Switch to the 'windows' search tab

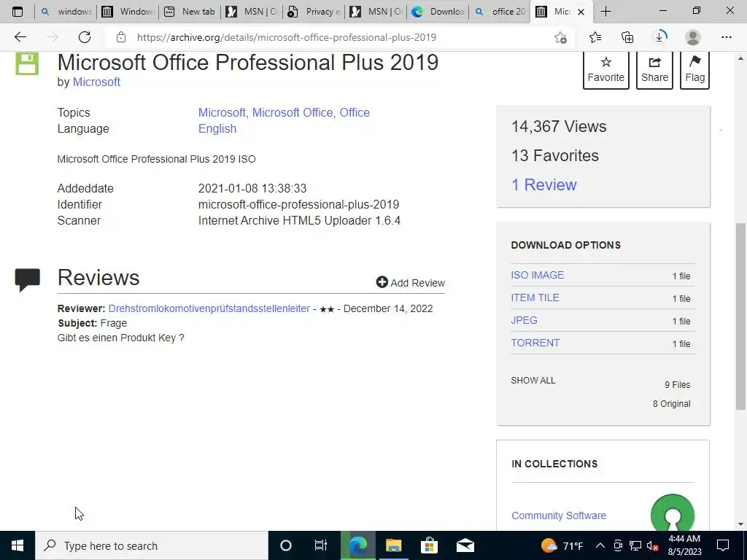tap(66, 12)
